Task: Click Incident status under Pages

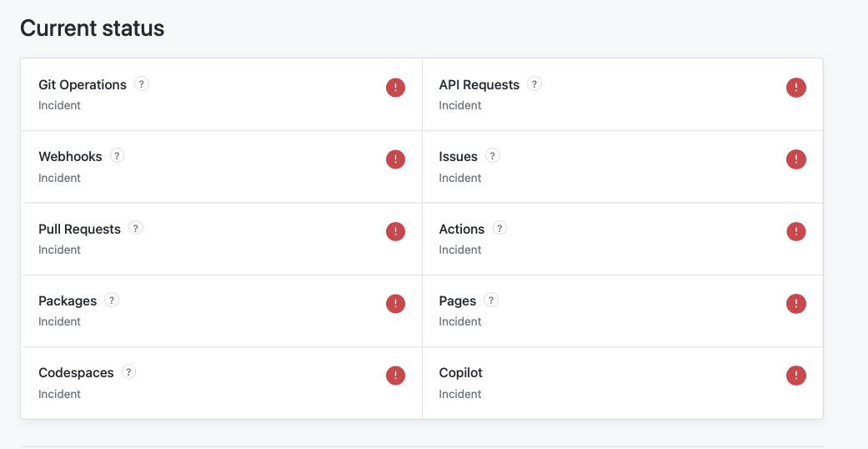Action: point(460,321)
